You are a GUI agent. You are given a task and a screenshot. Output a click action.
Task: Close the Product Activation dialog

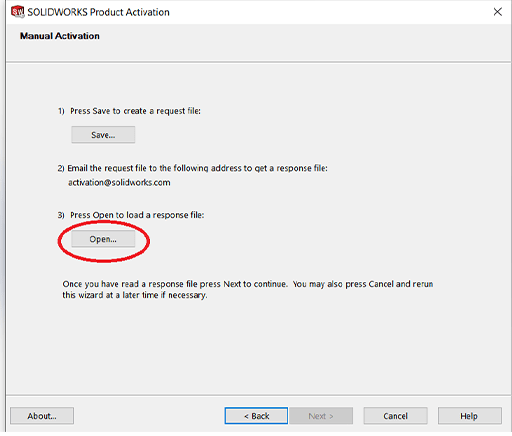[x=498, y=12]
